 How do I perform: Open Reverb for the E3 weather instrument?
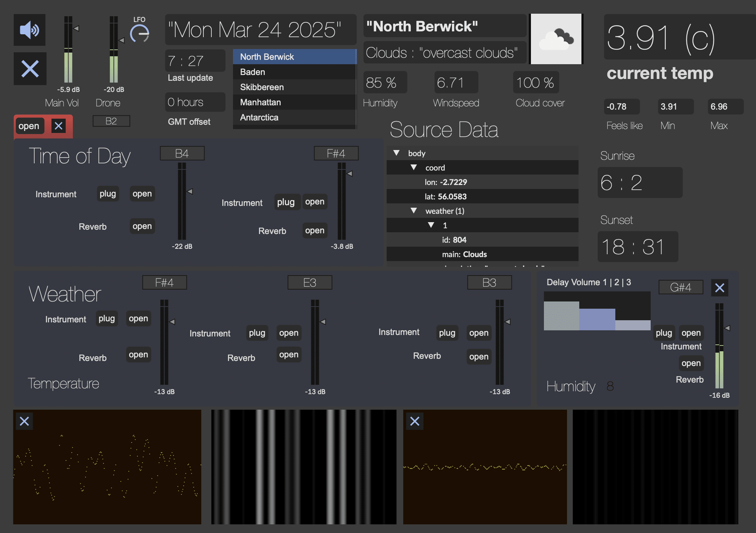pos(289,354)
